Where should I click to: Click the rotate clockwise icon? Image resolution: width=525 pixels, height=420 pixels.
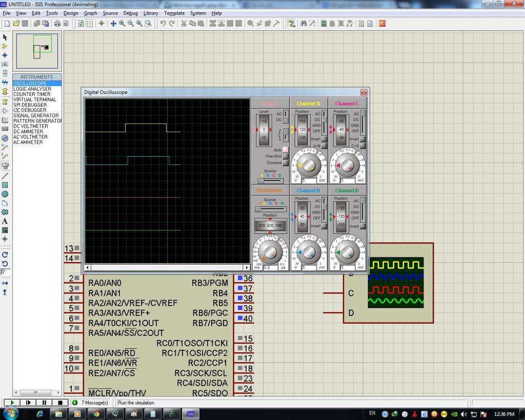[x=5, y=254]
